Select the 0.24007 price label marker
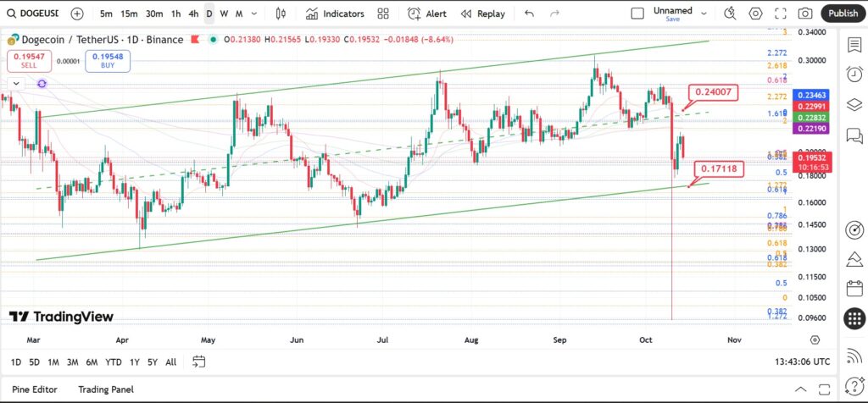This screenshot has height=403, width=868. [x=714, y=93]
